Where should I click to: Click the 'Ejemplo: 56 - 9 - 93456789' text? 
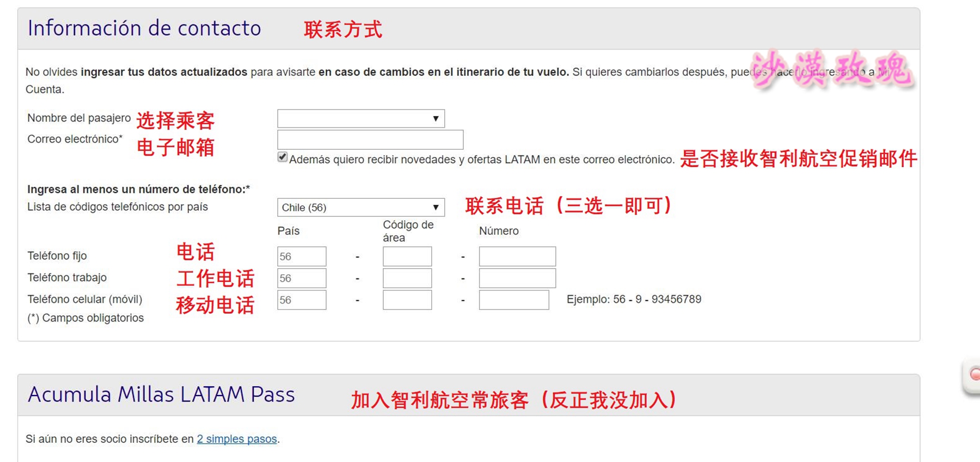point(634,299)
